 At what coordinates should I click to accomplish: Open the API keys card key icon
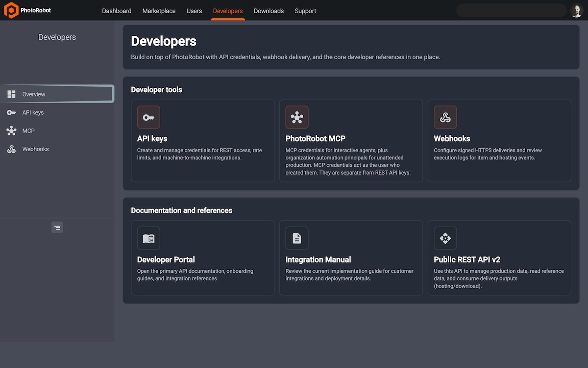(x=148, y=117)
